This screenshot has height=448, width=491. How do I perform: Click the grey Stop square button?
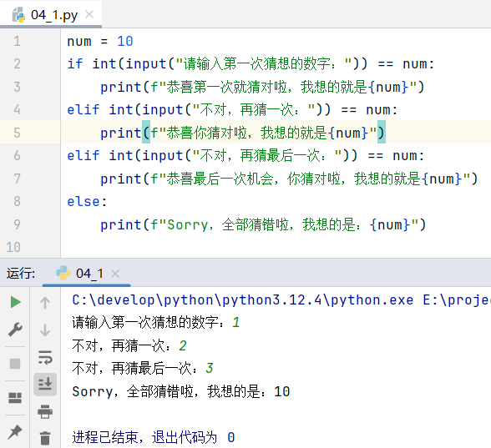pos(15,364)
